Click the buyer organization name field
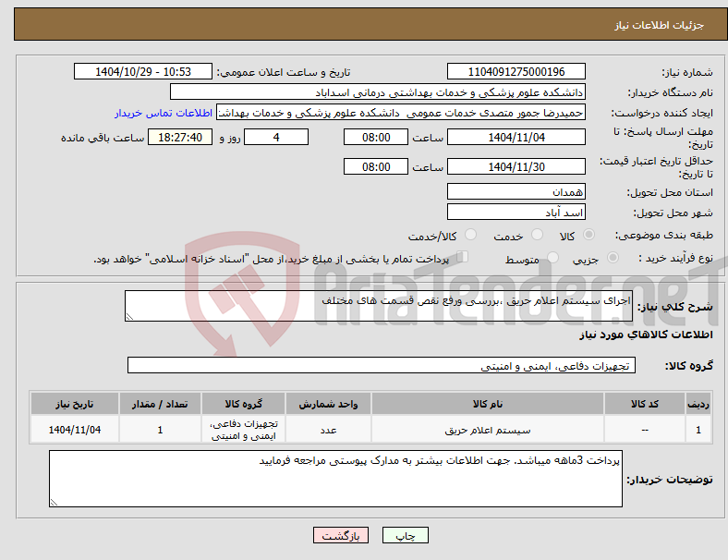 (378, 92)
